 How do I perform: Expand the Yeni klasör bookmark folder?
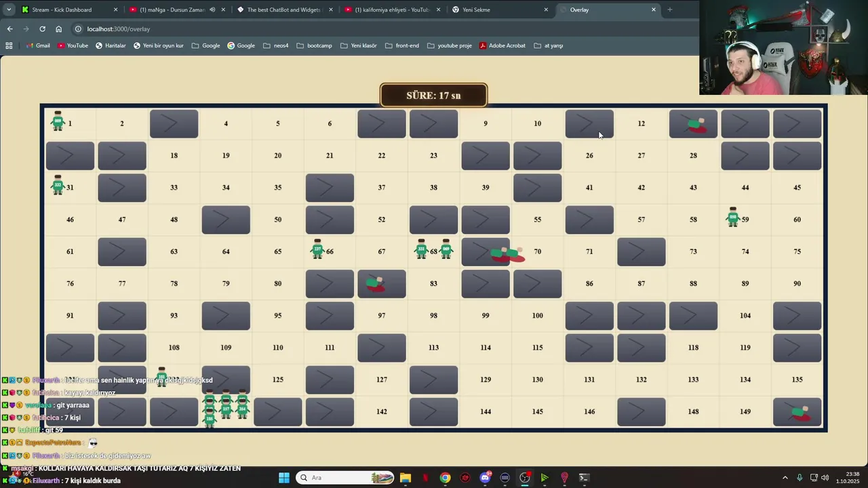358,45
